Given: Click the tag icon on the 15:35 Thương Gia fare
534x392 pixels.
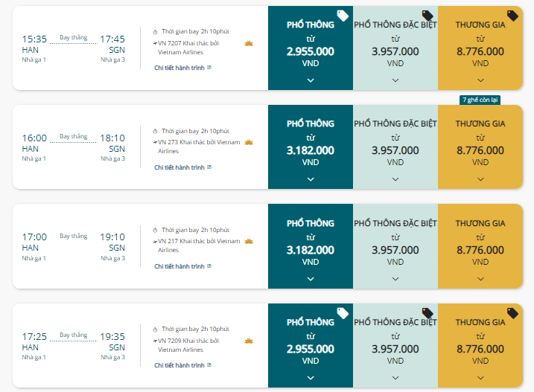Looking at the screenshot, I should tap(512, 16).
